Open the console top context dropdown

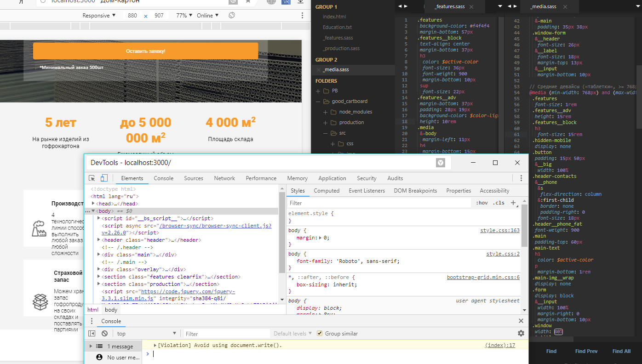147,334
